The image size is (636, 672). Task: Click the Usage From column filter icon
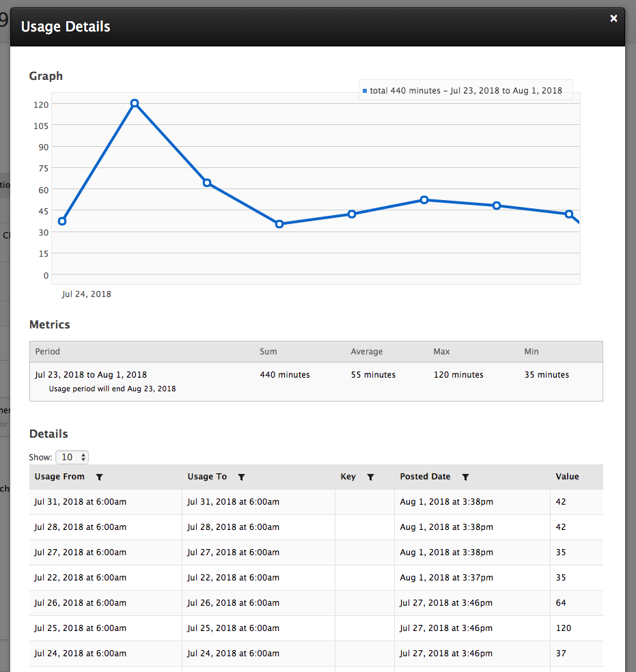pos(100,477)
